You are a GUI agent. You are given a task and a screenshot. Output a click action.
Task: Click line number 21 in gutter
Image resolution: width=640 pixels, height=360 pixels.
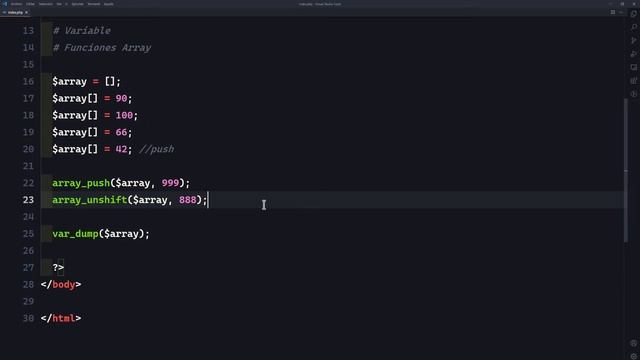click(28, 166)
